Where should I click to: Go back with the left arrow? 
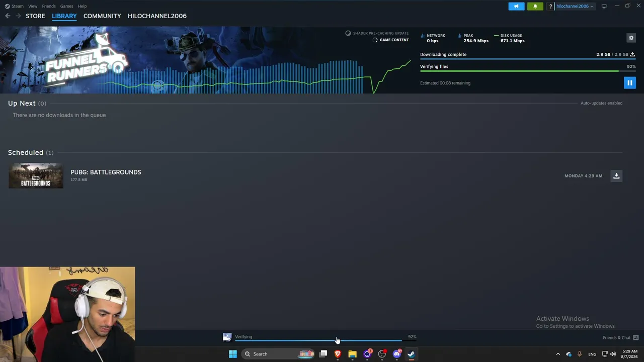(x=8, y=16)
